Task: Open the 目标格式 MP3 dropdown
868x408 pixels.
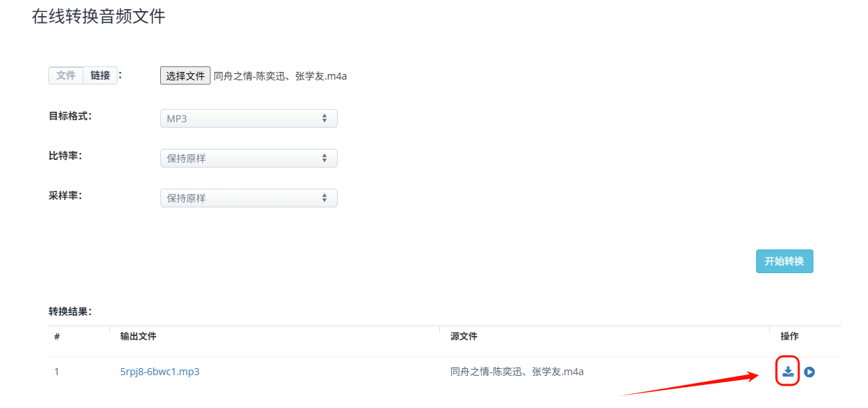Action: pos(249,119)
